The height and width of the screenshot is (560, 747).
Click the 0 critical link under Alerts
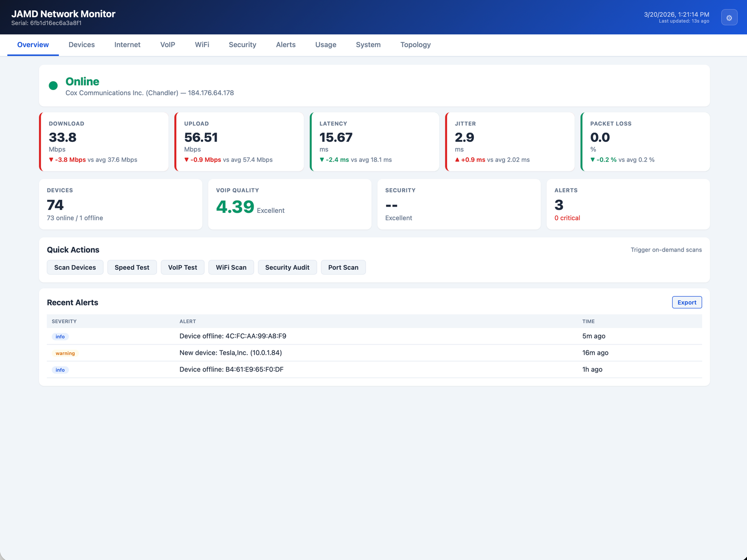[x=567, y=217]
